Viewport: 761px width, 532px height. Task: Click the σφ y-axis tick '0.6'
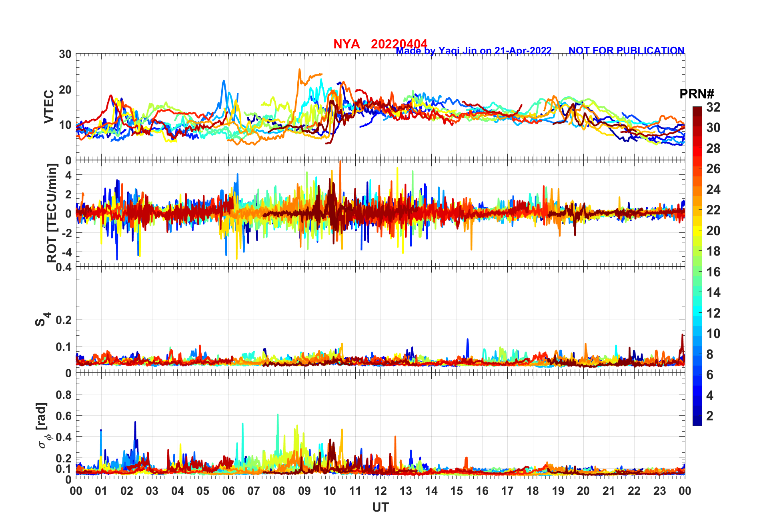63,416
